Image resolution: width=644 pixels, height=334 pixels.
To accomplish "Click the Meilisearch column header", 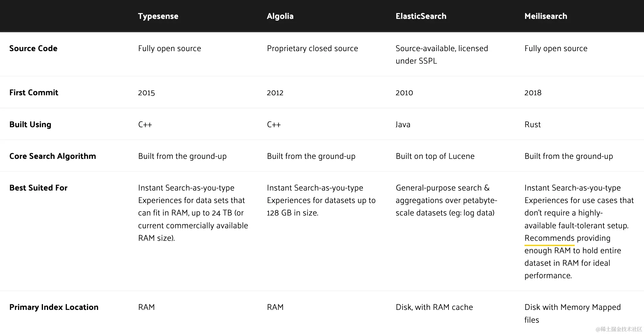I will [546, 16].
